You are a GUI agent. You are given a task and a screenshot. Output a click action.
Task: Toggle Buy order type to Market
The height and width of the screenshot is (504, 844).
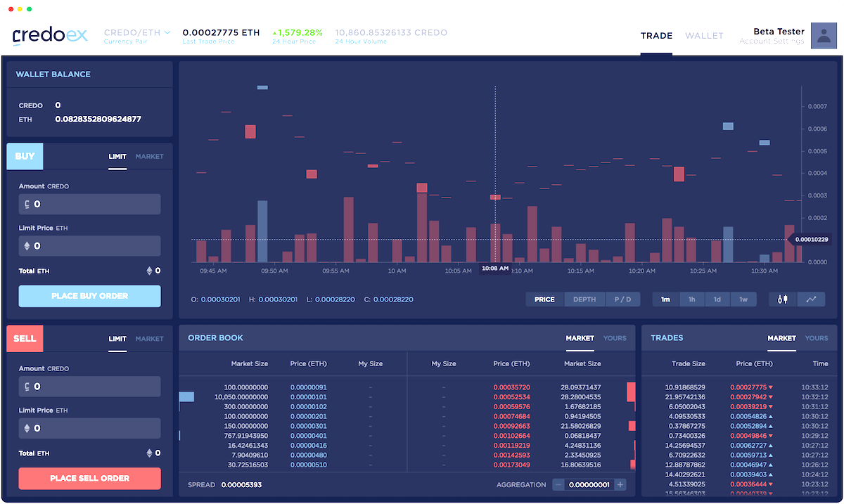click(x=149, y=156)
